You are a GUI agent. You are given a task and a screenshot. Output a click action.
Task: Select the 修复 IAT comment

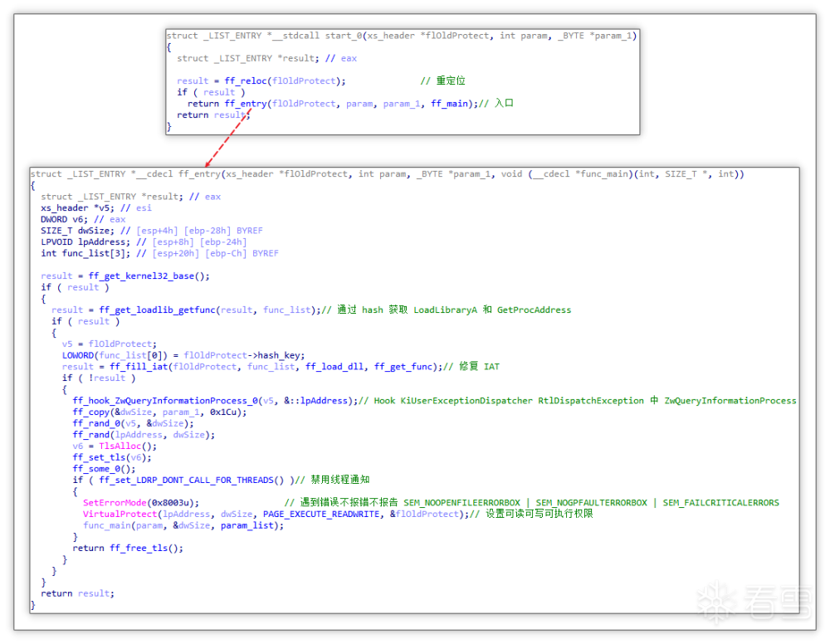(479, 367)
